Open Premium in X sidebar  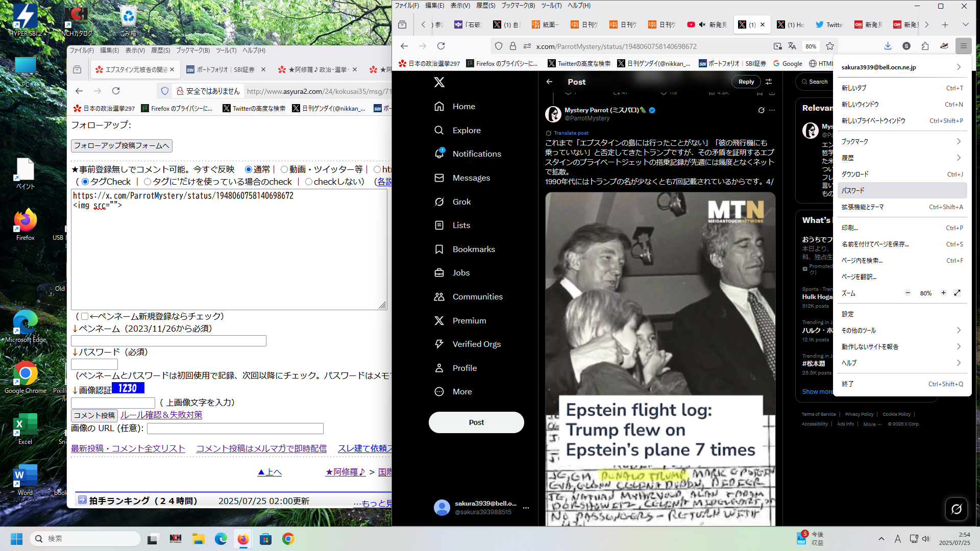coord(460,320)
